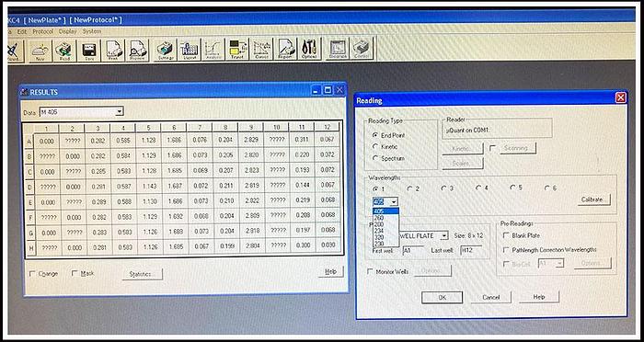Select results cell showing 1.692
Screen dimensions: 644x342
[x=174, y=217]
